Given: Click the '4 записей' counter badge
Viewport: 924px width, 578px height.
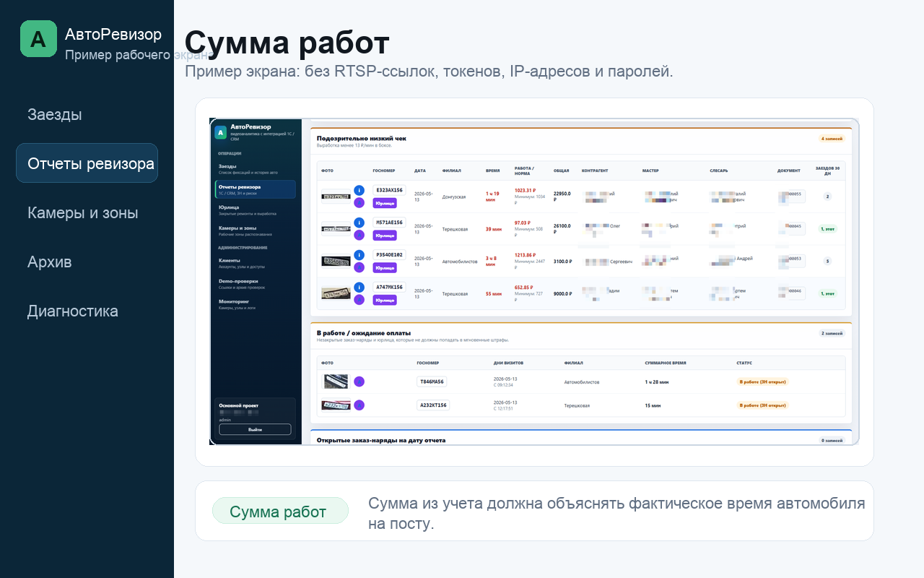Looking at the screenshot, I should [x=832, y=139].
